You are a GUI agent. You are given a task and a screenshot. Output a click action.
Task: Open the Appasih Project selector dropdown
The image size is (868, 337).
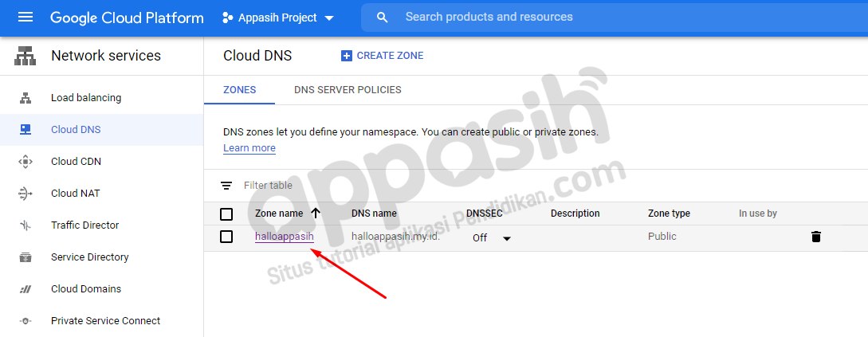coord(278,18)
